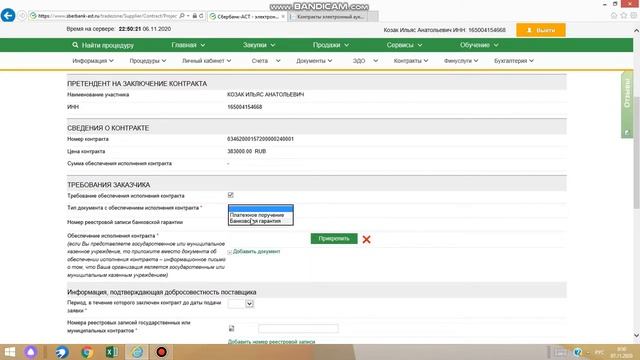Image resolution: width=640 pixels, height=360 pixels.
Task: Click the magnifier icon in Найти процедуру
Action: pyautogui.click(x=75, y=45)
